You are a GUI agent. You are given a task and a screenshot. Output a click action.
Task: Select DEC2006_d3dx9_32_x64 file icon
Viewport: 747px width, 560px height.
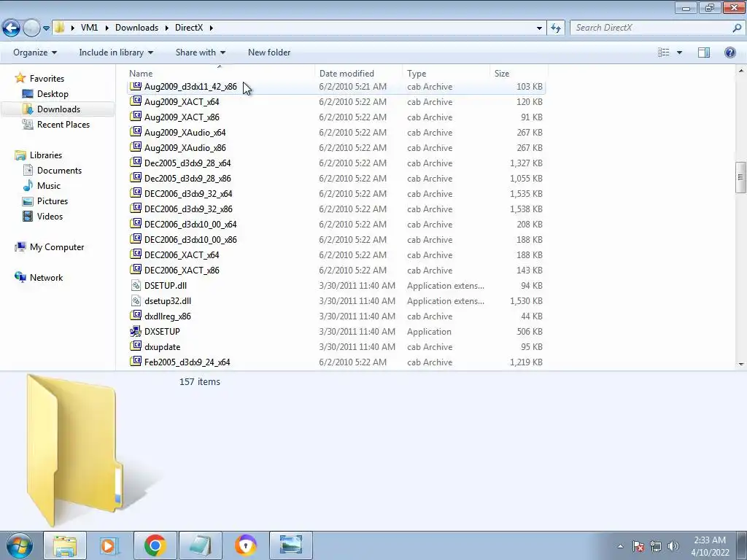pyautogui.click(x=136, y=193)
